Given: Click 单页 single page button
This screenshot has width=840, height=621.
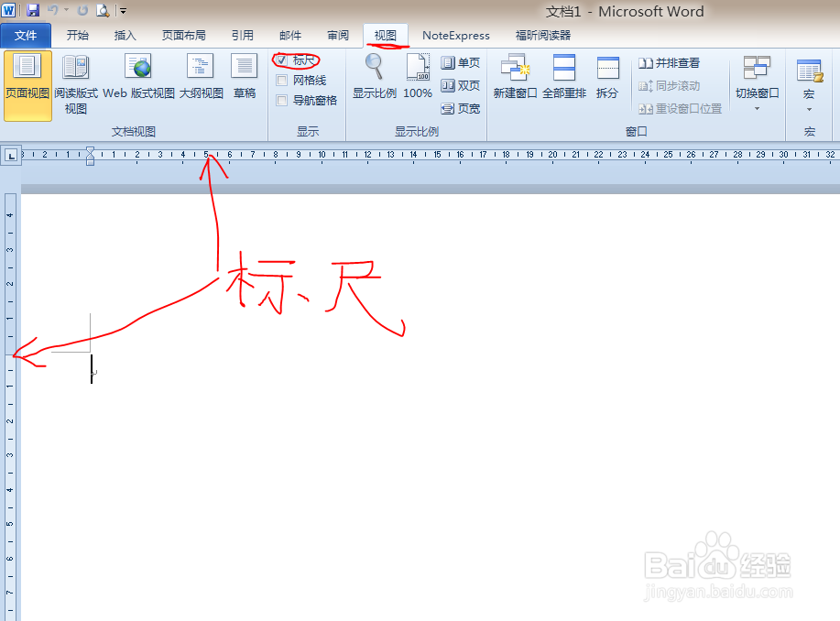Looking at the screenshot, I should coord(460,62).
